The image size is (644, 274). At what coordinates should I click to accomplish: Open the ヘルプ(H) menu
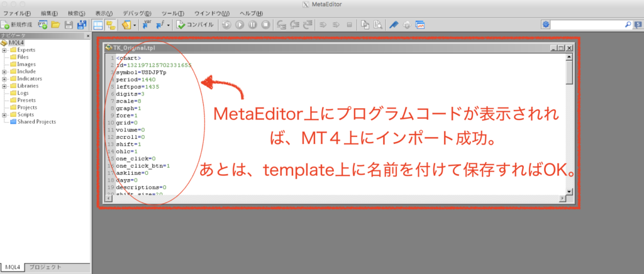[x=252, y=14]
